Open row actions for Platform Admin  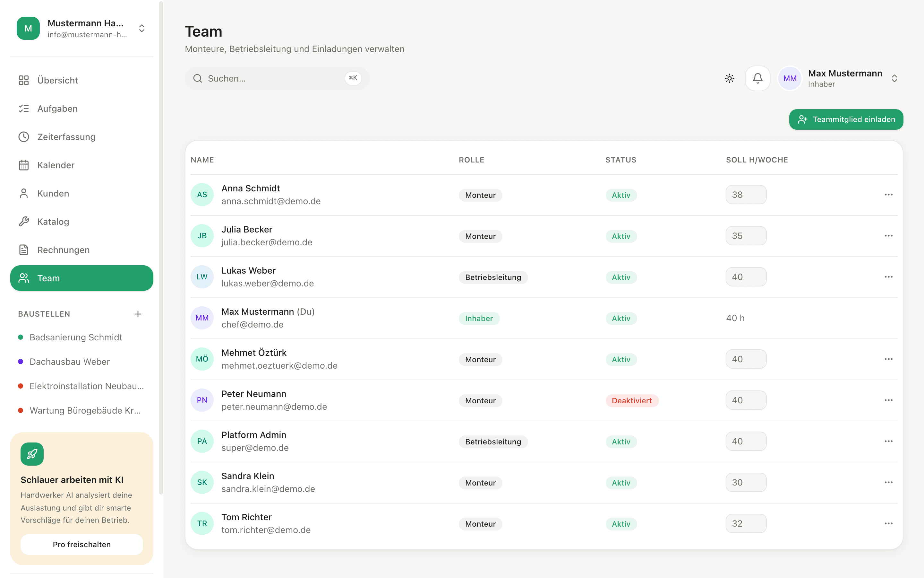pos(888,441)
